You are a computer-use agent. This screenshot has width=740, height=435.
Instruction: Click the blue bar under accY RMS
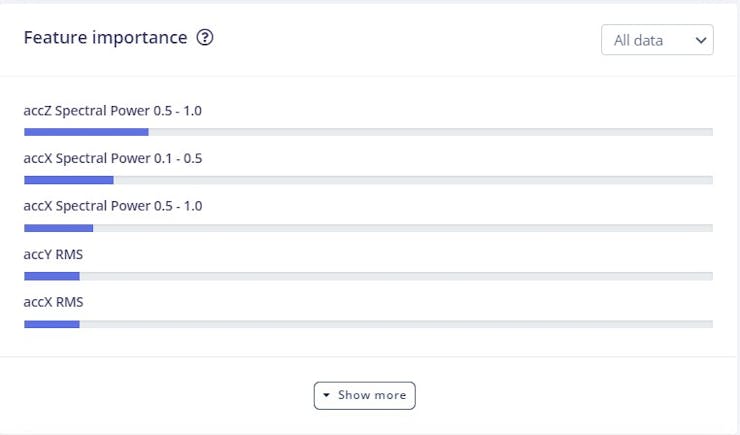pyautogui.click(x=51, y=276)
